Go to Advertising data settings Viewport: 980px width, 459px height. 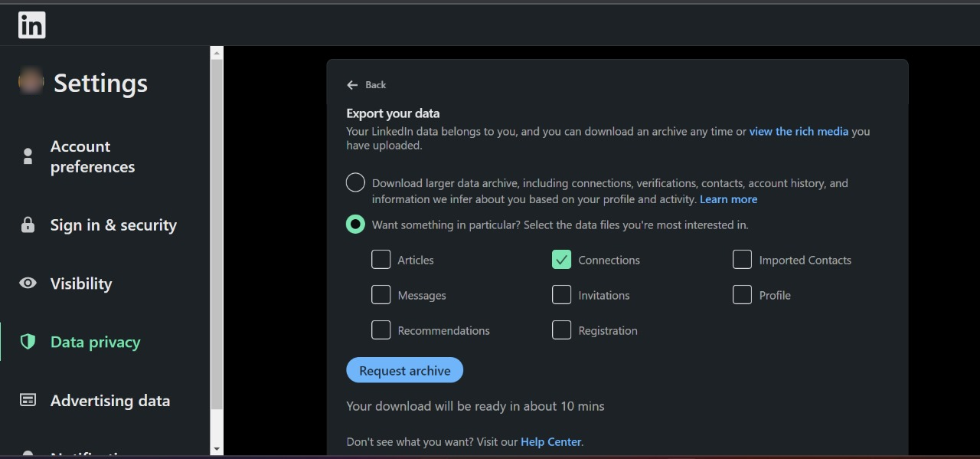pyautogui.click(x=109, y=401)
